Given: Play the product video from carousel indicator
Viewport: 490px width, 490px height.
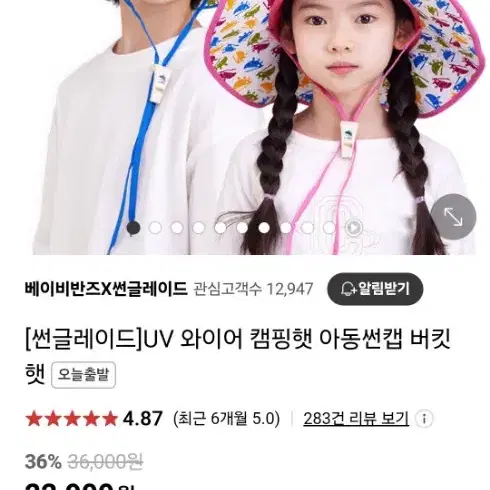Looking at the screenshot, I should [x=353, y=228].
